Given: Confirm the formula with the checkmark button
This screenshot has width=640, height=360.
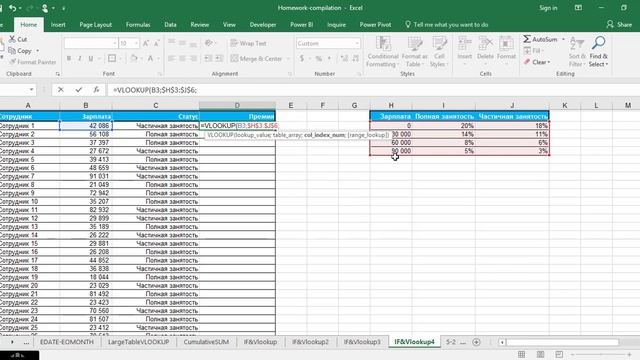Looking at the screenshot, I should point(78,90).
